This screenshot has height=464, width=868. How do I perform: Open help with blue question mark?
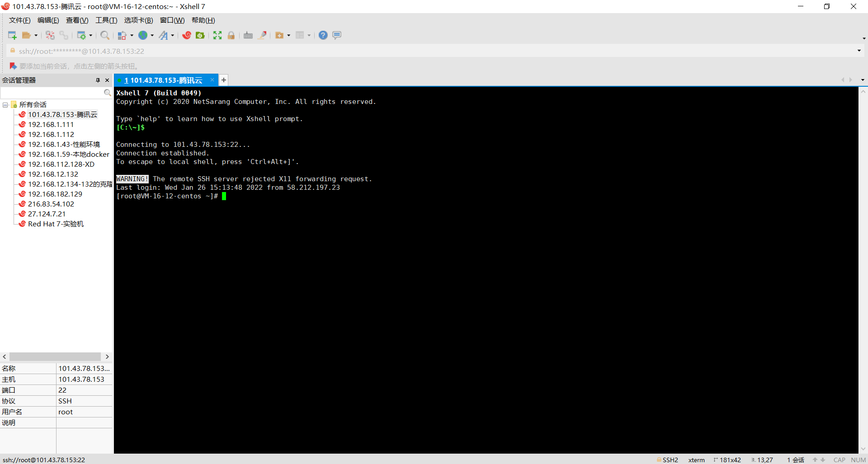tap(323, 35)
